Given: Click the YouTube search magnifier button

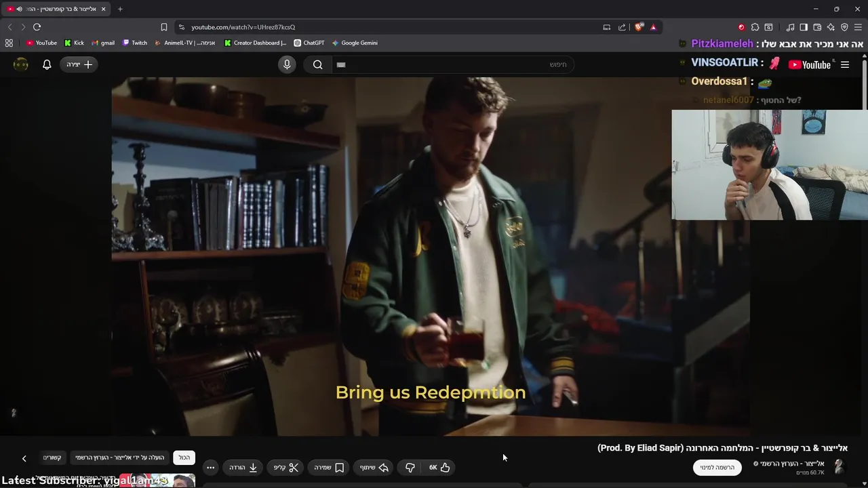Looking at the screenshot, I should click(317, 64).
